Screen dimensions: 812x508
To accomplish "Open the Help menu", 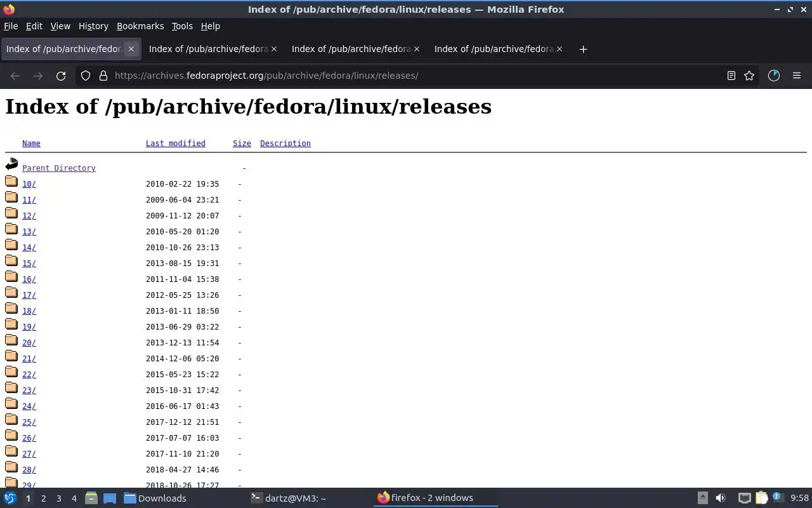I will coord(211,26).
